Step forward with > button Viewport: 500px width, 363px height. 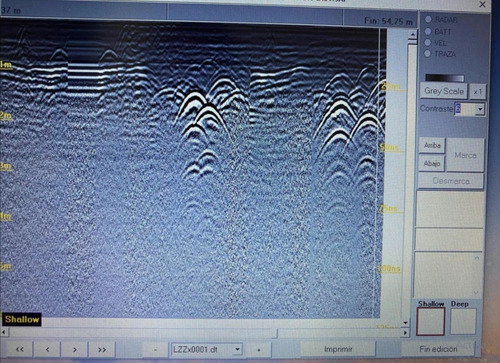(75, 349)
